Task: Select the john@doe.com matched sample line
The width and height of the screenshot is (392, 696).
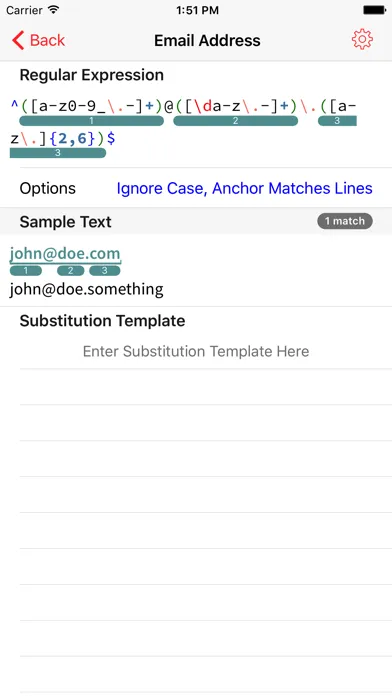Action: pyautogui.click(x=65, y=253)
